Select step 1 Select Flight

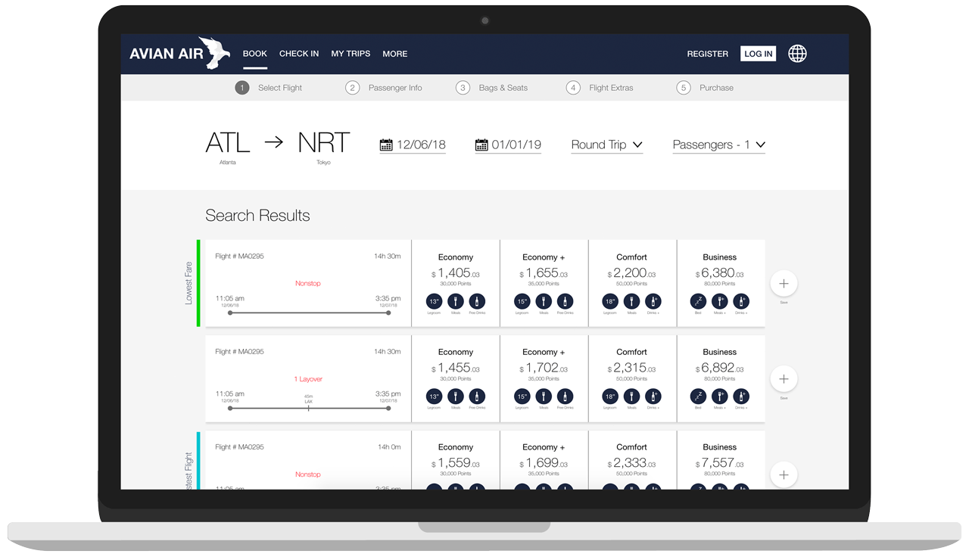[269, 88]
